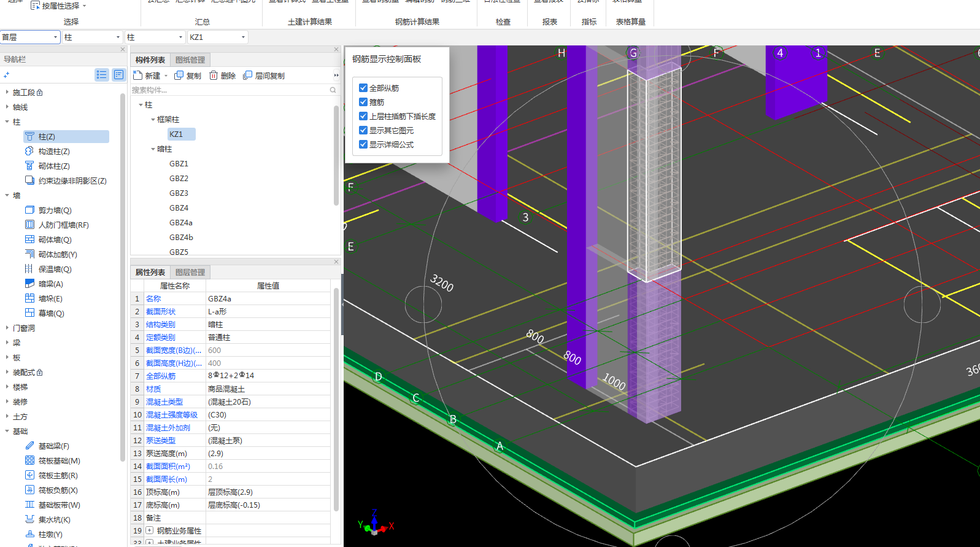Select 柱墩(Y) column pier icon
The width and height of the screenshot is (980, 547).
coord(29,534)
